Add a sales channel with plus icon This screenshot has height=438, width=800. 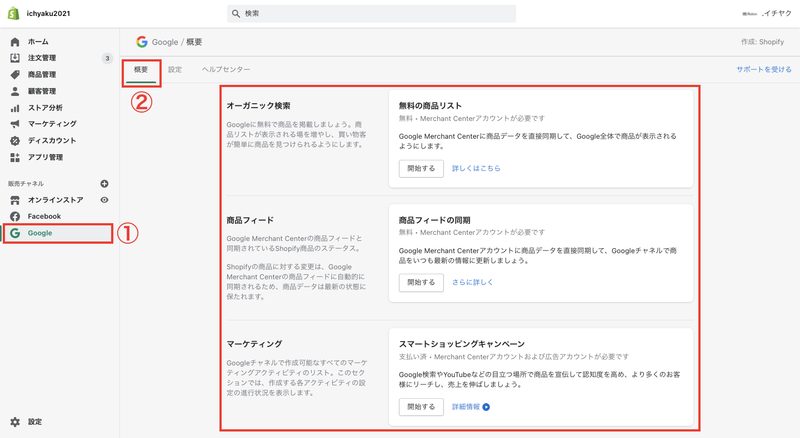[104, 184]
